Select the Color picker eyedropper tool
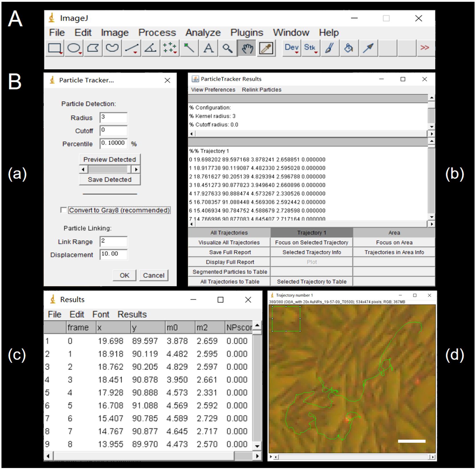 coord(266,48)
